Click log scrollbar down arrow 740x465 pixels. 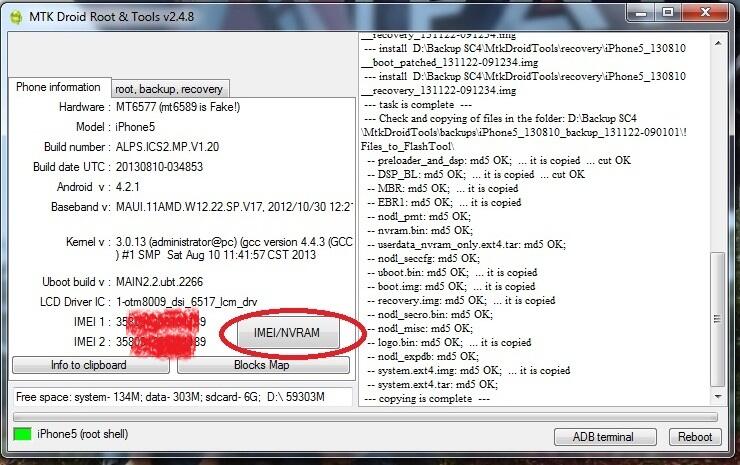[x=718, y=397]
